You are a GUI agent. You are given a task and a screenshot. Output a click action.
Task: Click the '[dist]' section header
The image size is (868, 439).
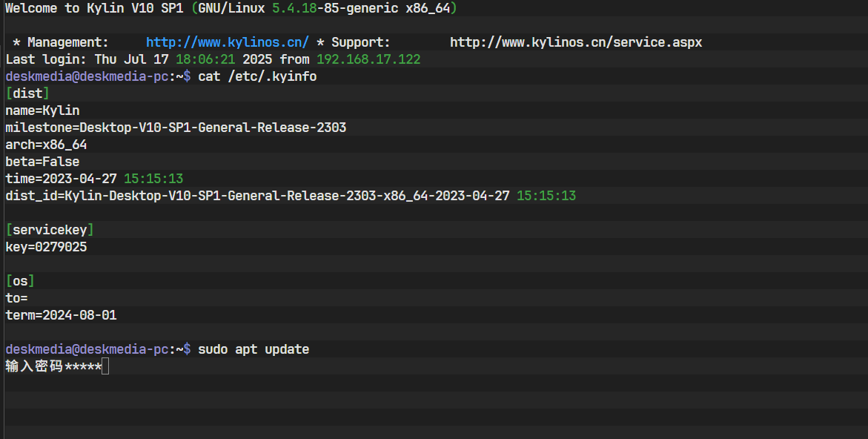pyautogui.click(x=27, y=93)
